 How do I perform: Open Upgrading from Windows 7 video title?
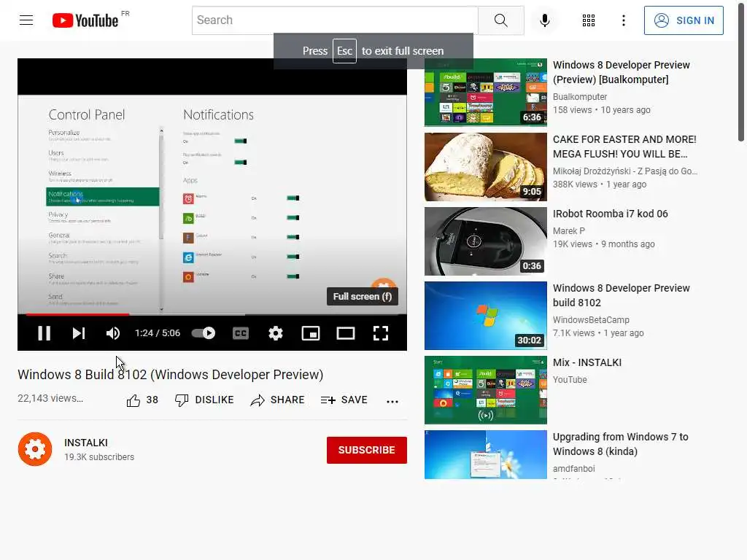click(620, 444)
